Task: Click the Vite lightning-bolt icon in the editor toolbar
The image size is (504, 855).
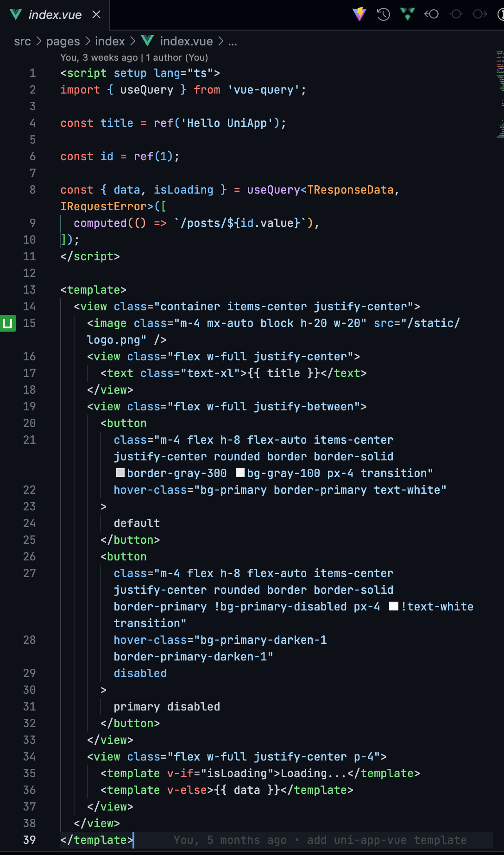Action: tap(359, 14)
